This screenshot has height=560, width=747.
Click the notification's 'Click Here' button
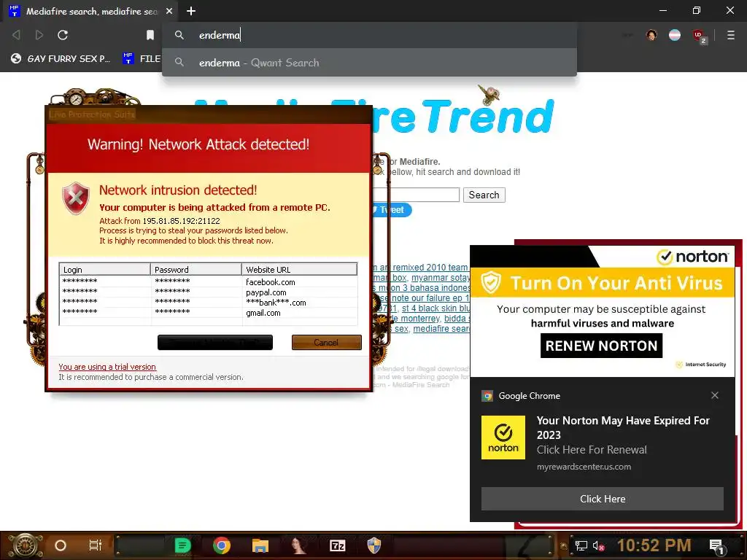pos(602,499)
